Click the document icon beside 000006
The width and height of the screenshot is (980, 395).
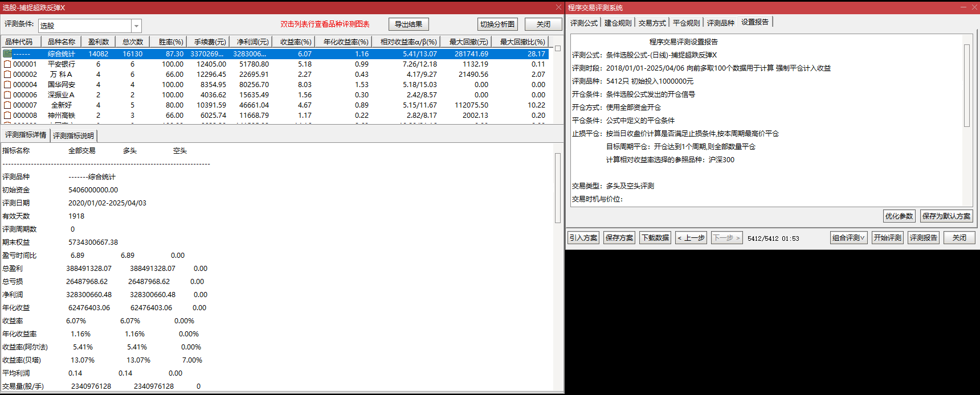(x=7, y=95)
